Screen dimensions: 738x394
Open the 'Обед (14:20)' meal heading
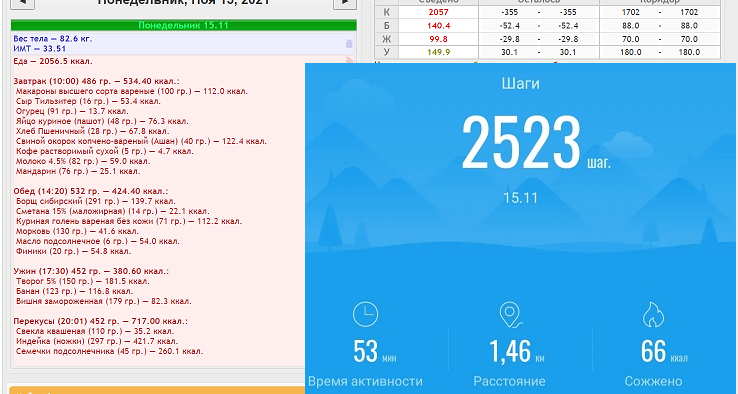click(90, 192)
